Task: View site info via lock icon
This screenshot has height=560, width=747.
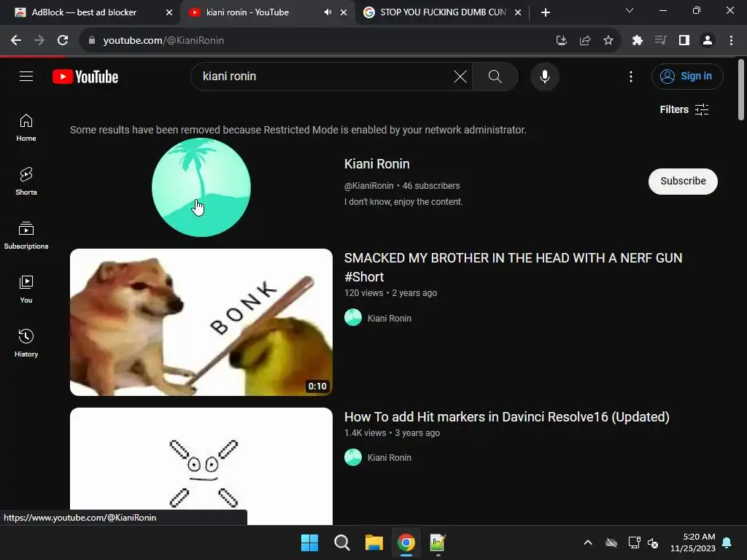Action: pos(92,41)
